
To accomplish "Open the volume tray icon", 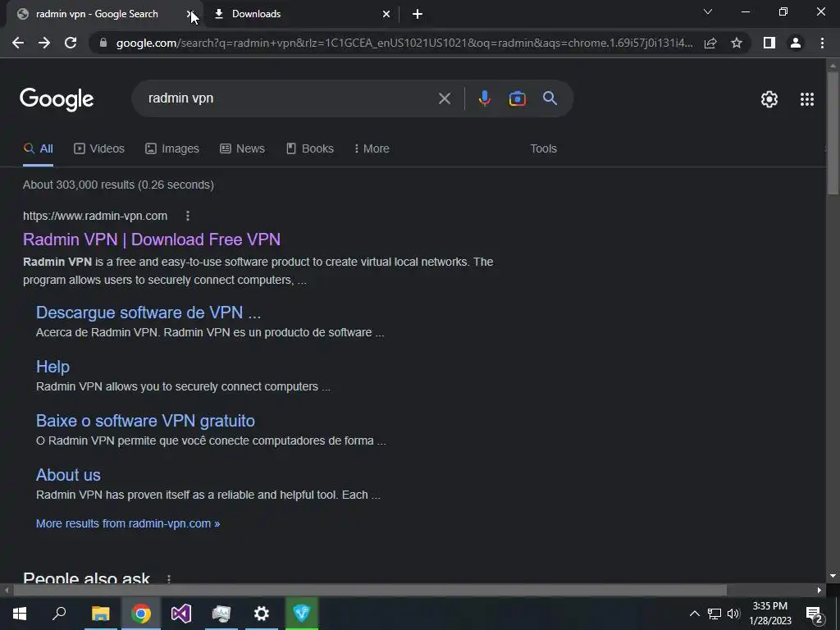I will [x=733, y=614].
